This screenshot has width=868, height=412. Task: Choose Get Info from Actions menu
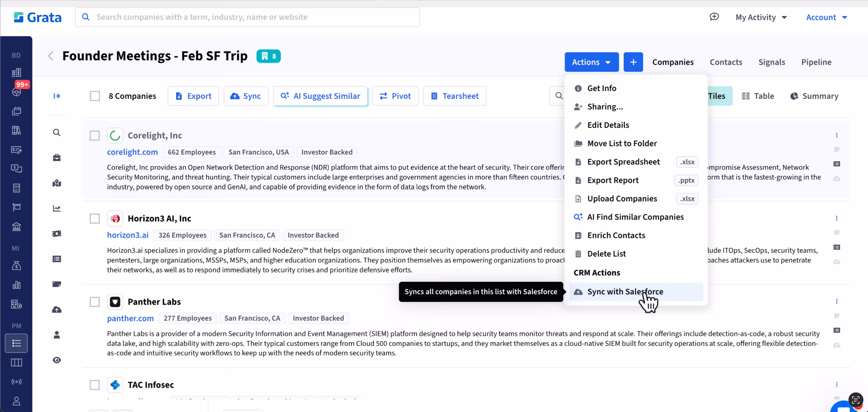point(636,88)
